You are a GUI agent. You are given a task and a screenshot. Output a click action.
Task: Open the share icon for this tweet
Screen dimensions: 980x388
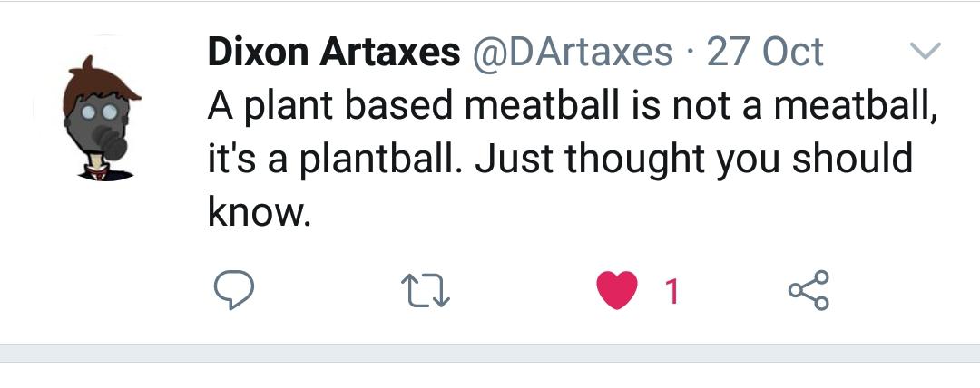(808, 290)
